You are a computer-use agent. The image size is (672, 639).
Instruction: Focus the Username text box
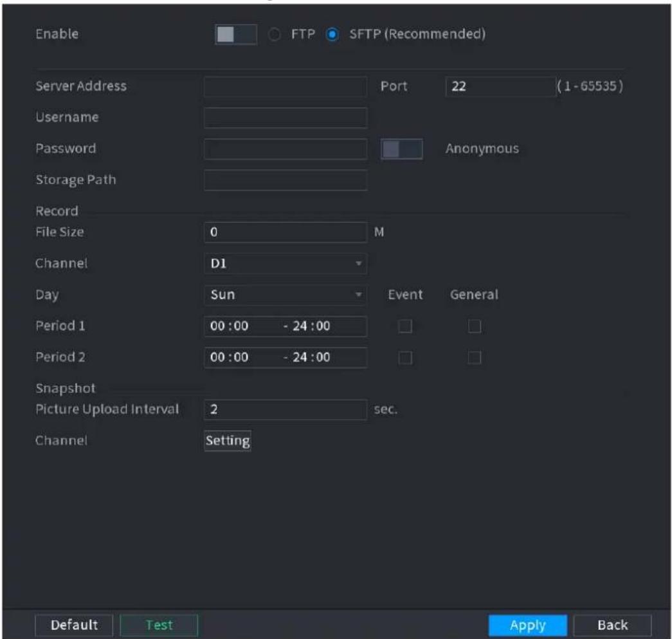[x=286, y=118]
